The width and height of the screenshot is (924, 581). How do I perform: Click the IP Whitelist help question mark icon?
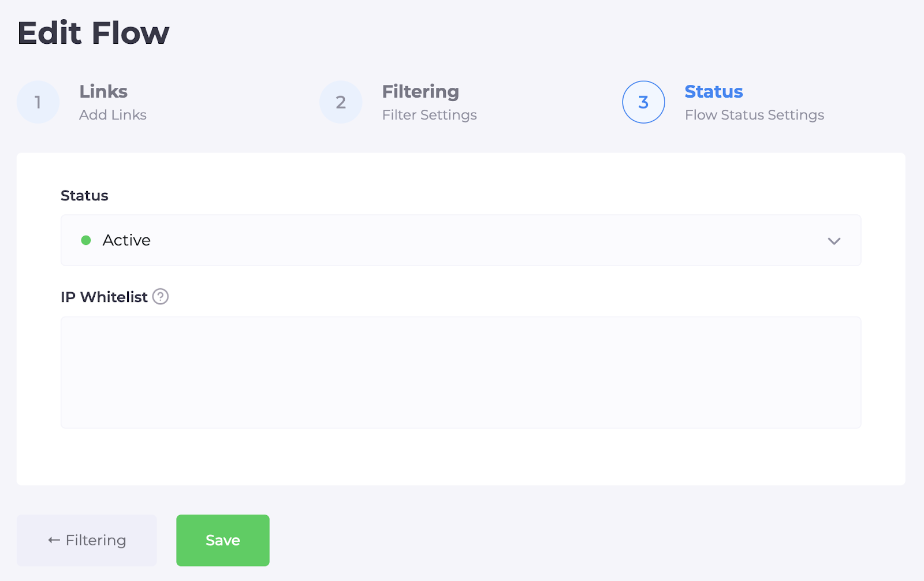tap(161, 297)
